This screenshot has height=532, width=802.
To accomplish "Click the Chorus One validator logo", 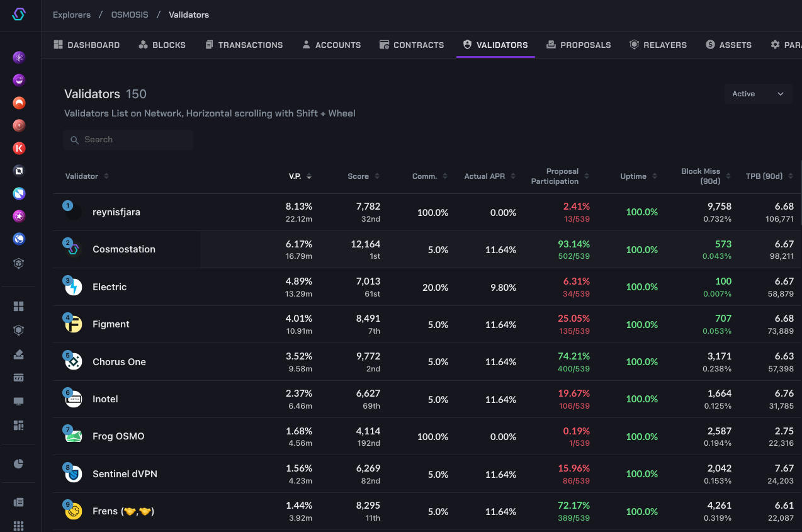I will (x=74, y=362).
